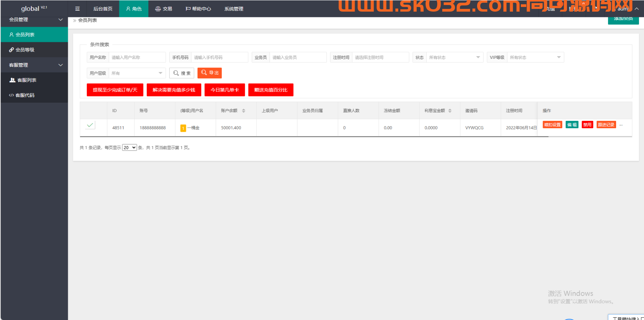Sort by the 账户余额 column arrows

click(x=244, y=111)
